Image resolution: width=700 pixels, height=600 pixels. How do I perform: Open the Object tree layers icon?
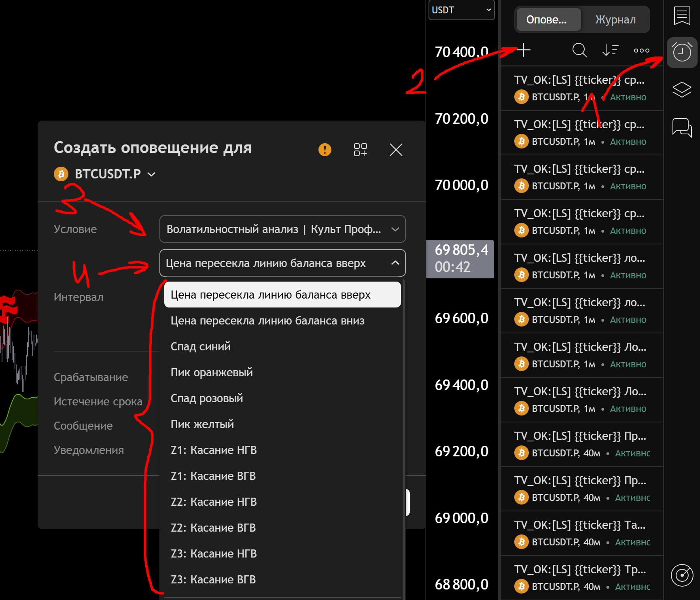coord(682,89)
